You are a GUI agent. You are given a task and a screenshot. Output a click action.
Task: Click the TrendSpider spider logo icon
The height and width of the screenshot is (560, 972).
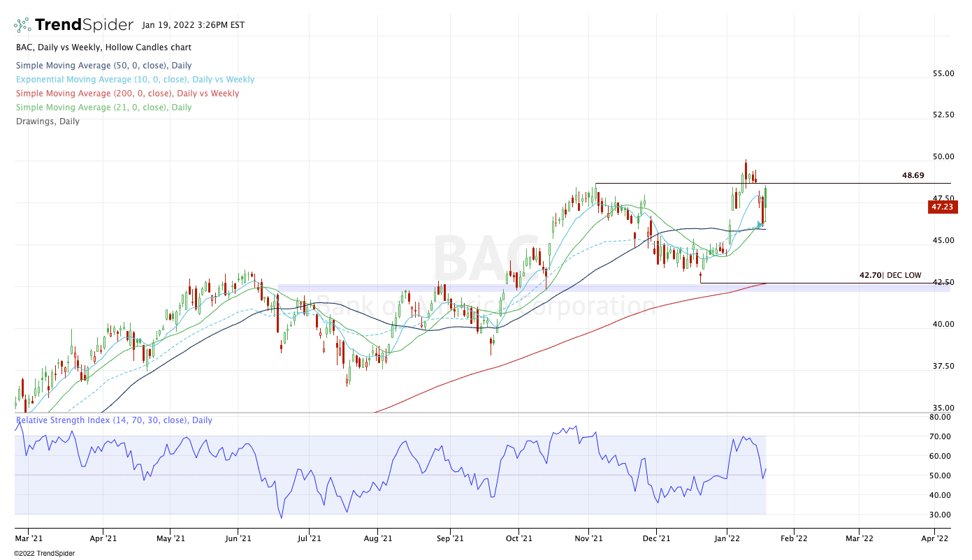[x=22, y=25]
